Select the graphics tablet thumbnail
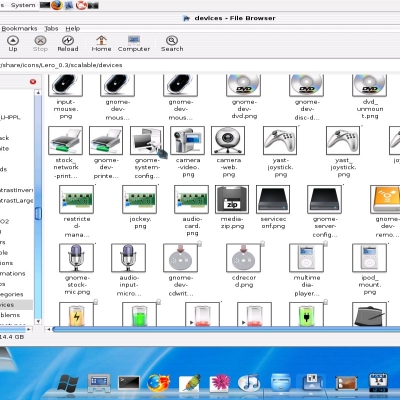Viewport: 400px width, 400px height. 369,314
